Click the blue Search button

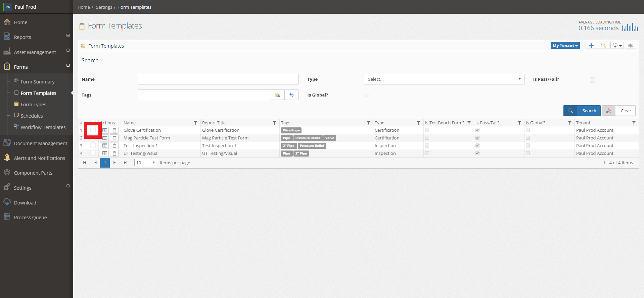pos(582,111)
